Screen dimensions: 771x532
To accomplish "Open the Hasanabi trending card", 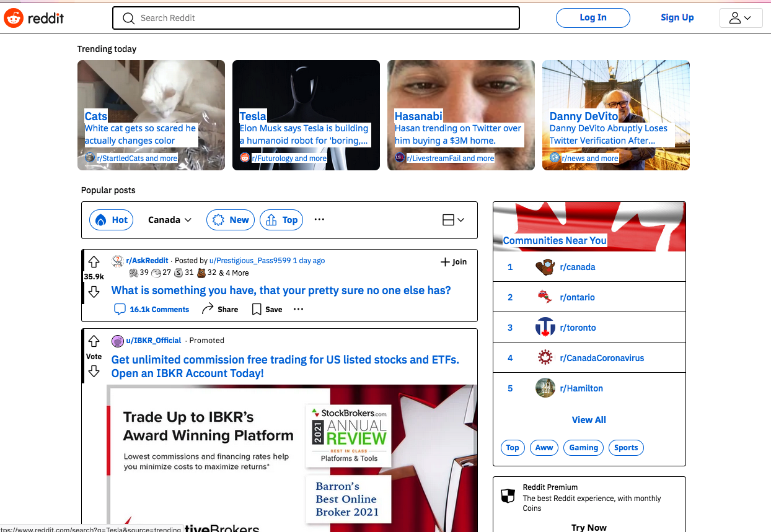I will click(x=461, y=115).
